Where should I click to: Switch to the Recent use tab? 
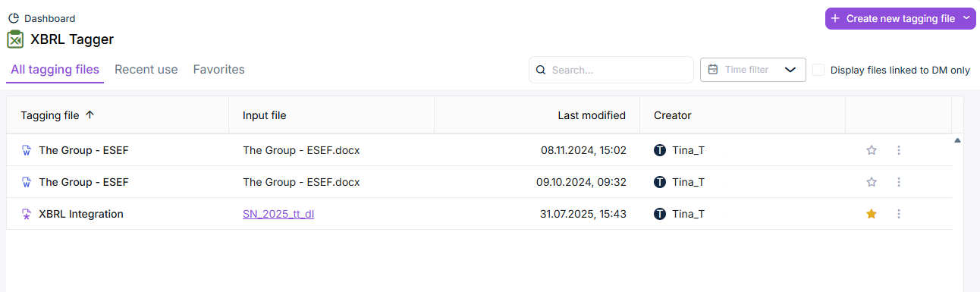146,70
